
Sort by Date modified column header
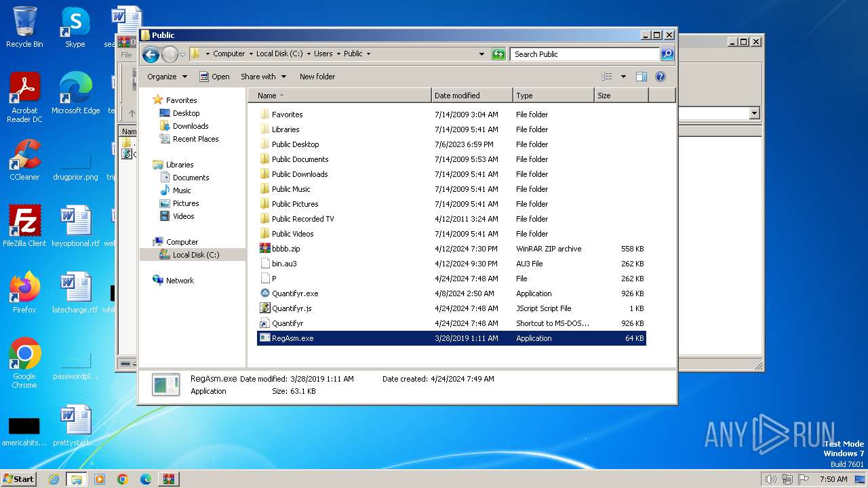click(x=472, y=96)
